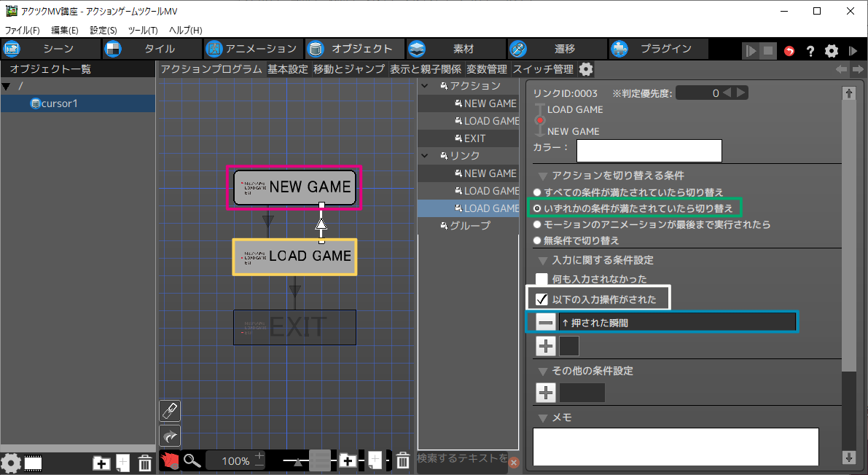Collapse the 入力に関する条件設定 section
The width and height of the screenshot is (868, 475).
click(x=543, y=260)
